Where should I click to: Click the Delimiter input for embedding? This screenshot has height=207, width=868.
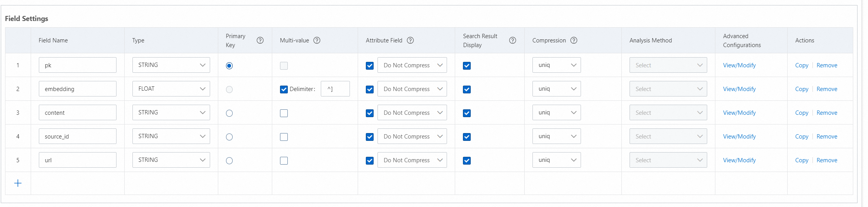(335, 89)
